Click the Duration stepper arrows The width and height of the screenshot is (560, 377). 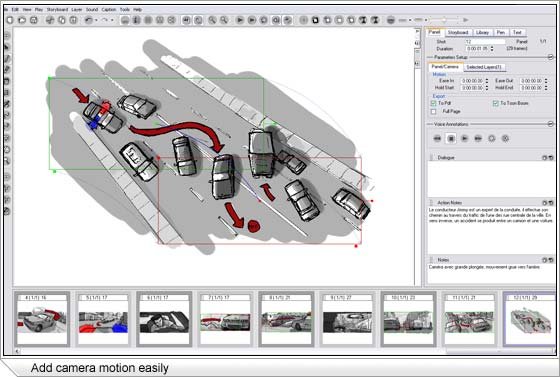pos(492,49)
